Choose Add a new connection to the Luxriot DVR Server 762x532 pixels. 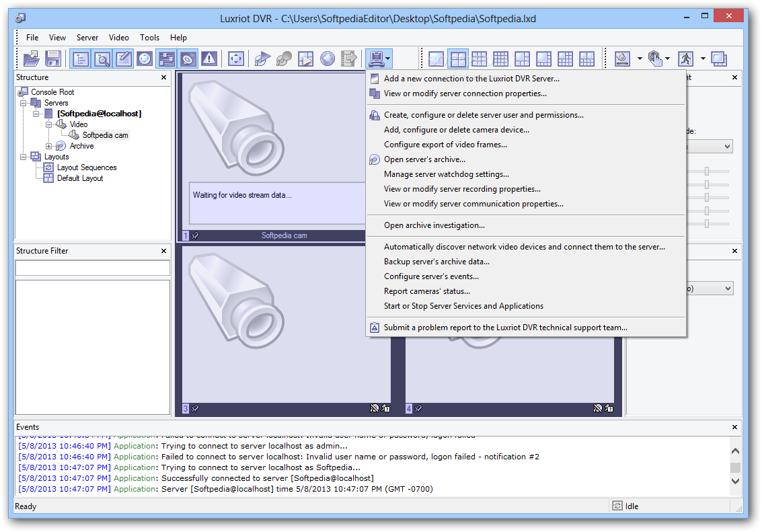[526, 79]
